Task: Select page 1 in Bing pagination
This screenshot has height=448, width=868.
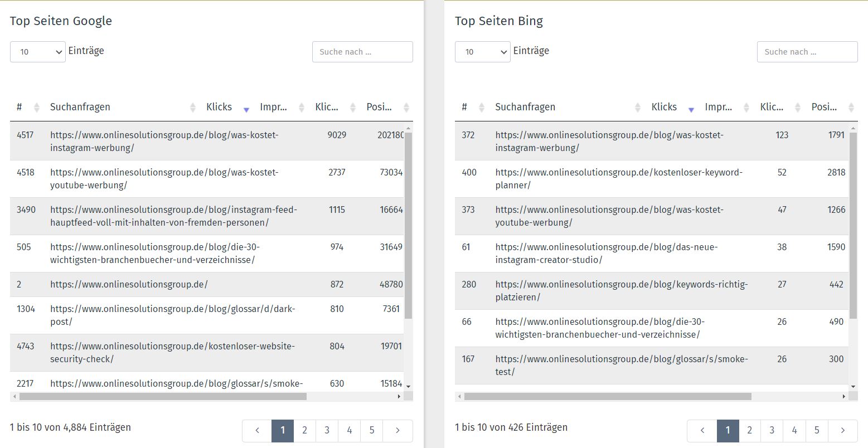Action: click(728, 430)
